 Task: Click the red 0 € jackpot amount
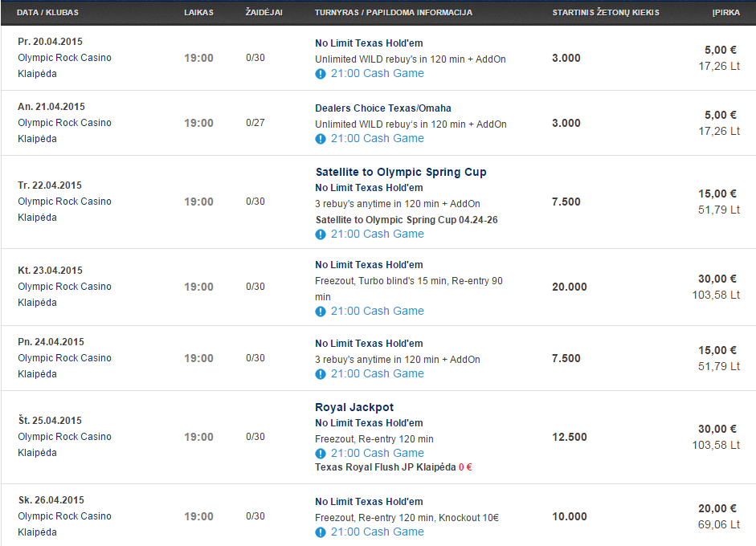[x=465, y=467]
